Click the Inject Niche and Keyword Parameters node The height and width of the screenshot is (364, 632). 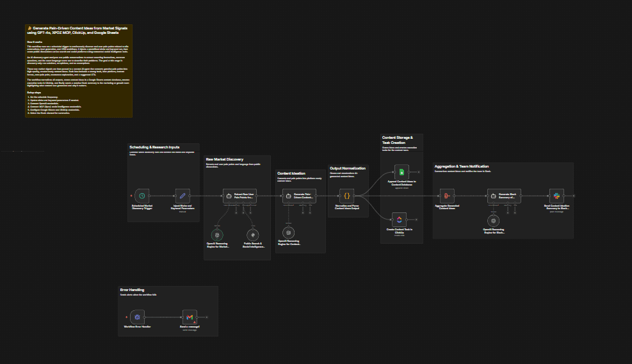(x=182, y=195)
